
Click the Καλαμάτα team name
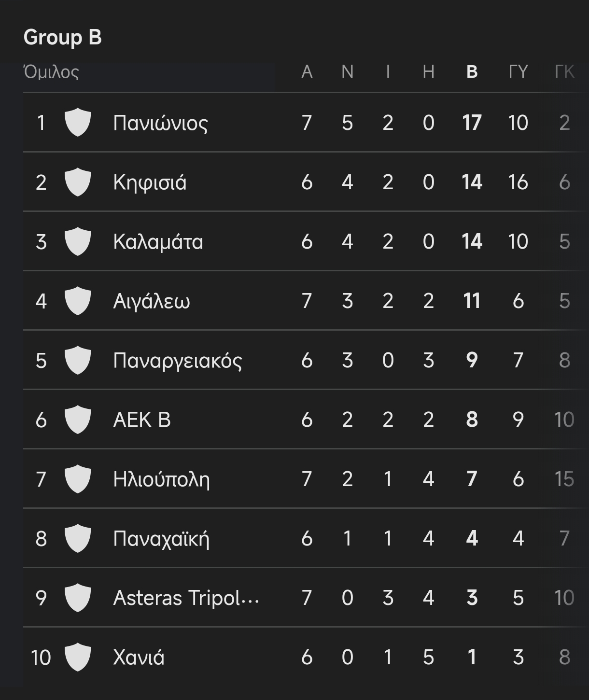point(158,242)
